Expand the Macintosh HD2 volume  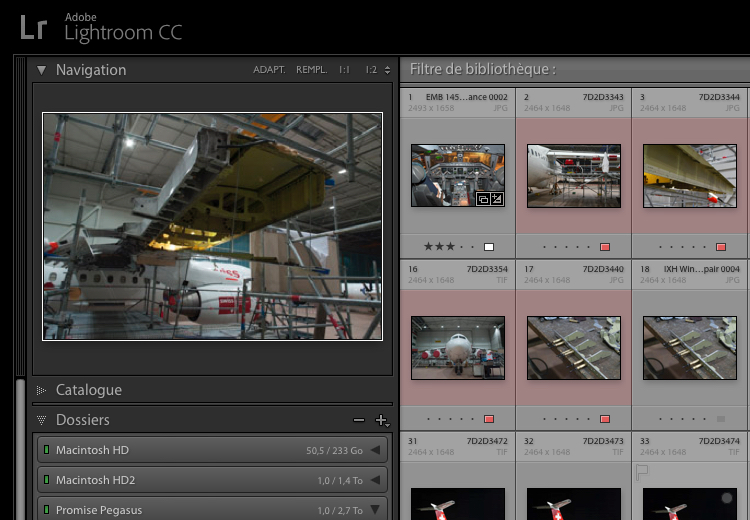375,481
